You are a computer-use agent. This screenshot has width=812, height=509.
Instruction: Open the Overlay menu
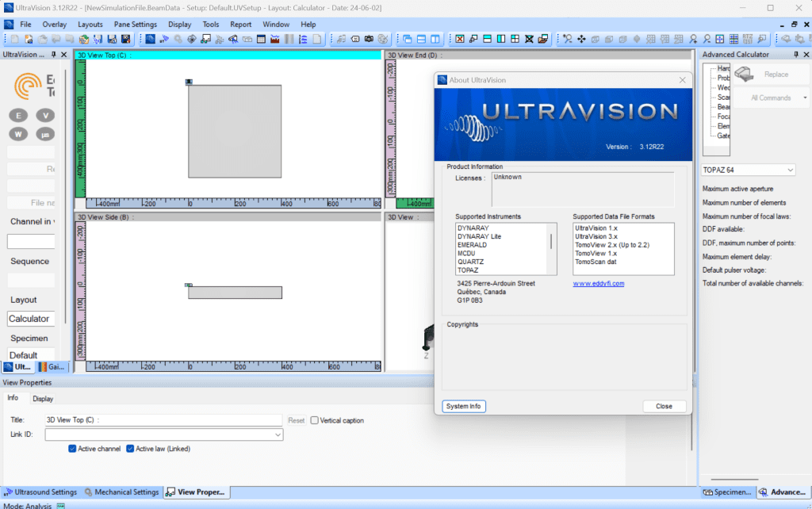pos(54,24)
